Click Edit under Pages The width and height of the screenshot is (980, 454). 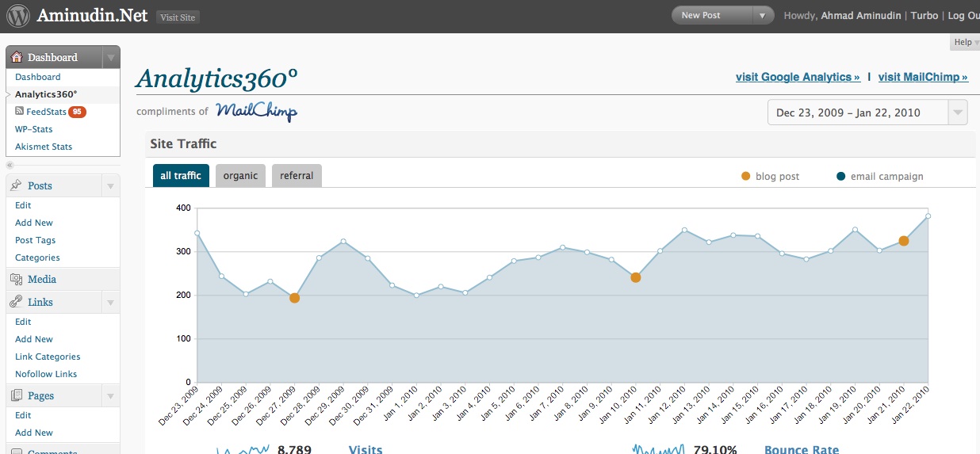(x=23, y=415)
